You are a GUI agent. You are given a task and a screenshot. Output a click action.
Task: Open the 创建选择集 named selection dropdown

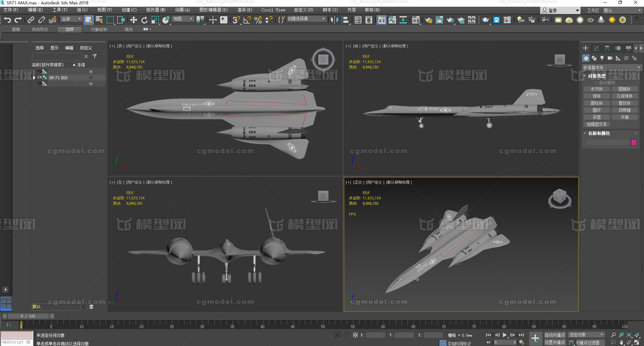point(306,19)
